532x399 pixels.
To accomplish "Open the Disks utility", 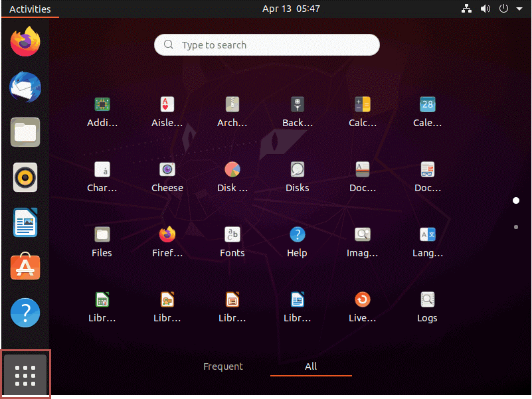I will click(x=297, y=177).
